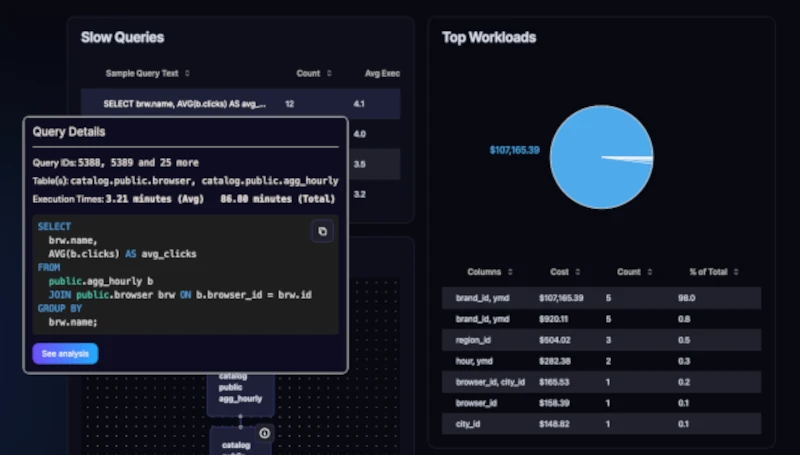Copy the SQL query with the copy icon
This screenshot has height=455, width=800.
(x=322, y=231)
